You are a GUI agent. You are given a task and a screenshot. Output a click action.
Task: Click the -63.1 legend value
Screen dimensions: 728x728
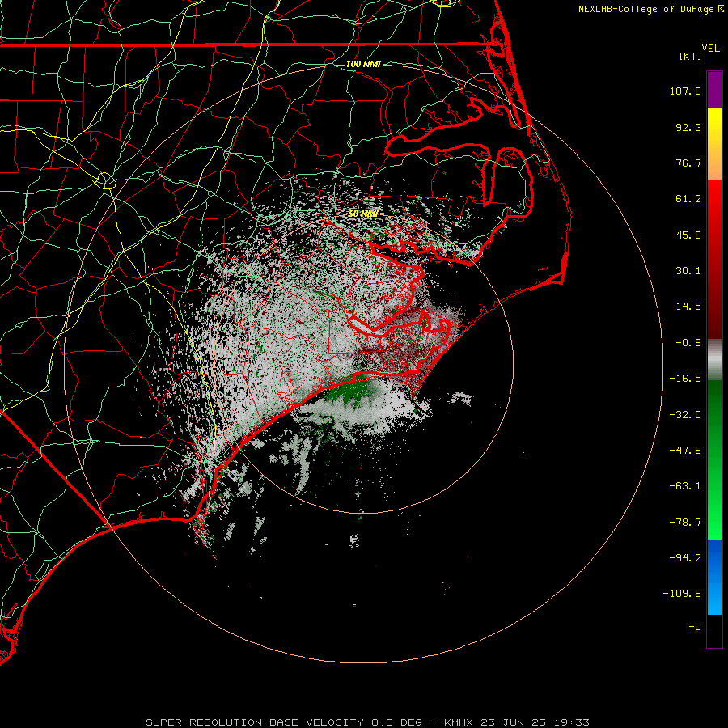click(x=685, y=486)
